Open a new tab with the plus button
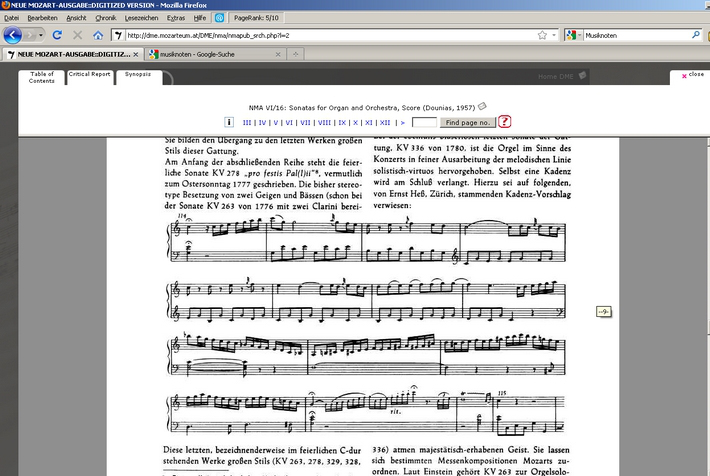 tap(295, 54)
